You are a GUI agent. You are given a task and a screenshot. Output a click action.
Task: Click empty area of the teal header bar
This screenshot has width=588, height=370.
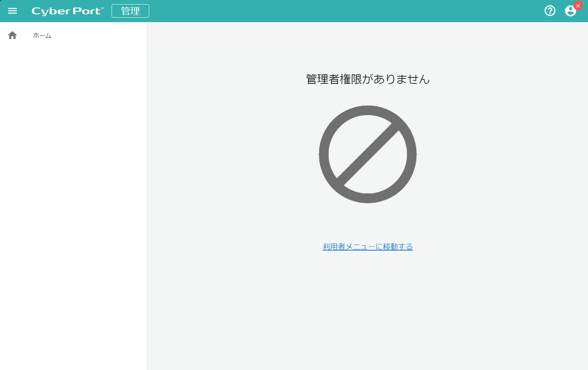click(338, 11)
